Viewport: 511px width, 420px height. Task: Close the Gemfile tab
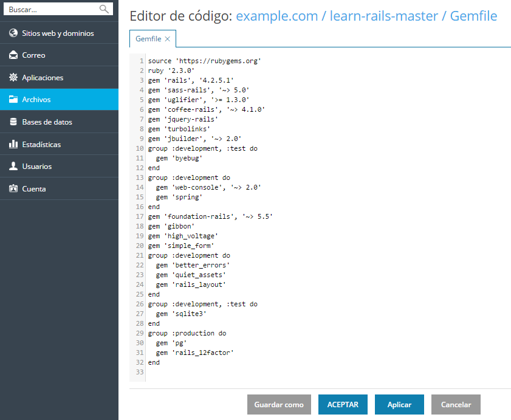point(168,39)
